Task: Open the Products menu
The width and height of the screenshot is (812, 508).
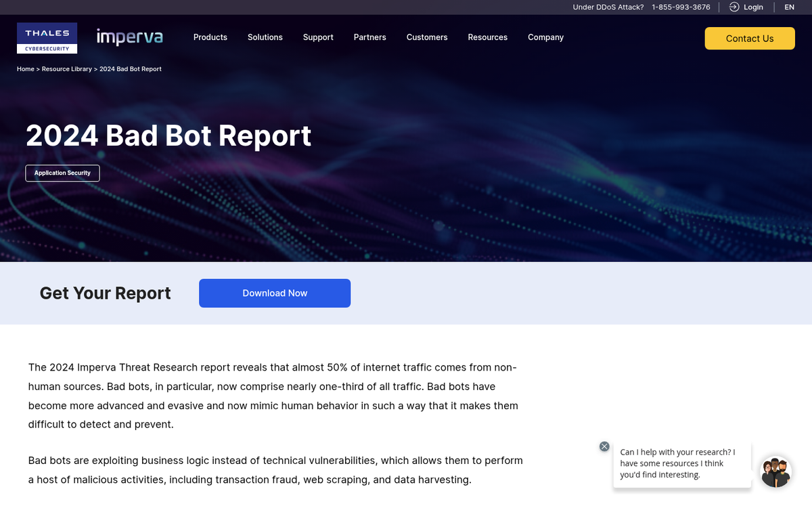Action: pyautogui.click(x=210, y=37)
